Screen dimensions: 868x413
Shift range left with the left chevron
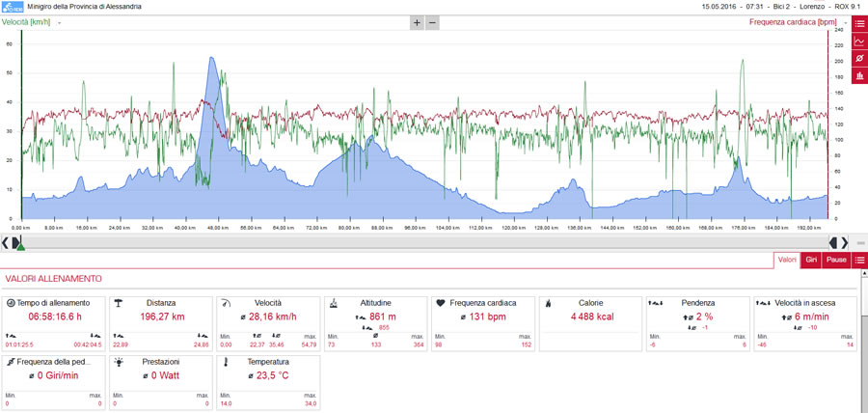(x=5, y=242)
